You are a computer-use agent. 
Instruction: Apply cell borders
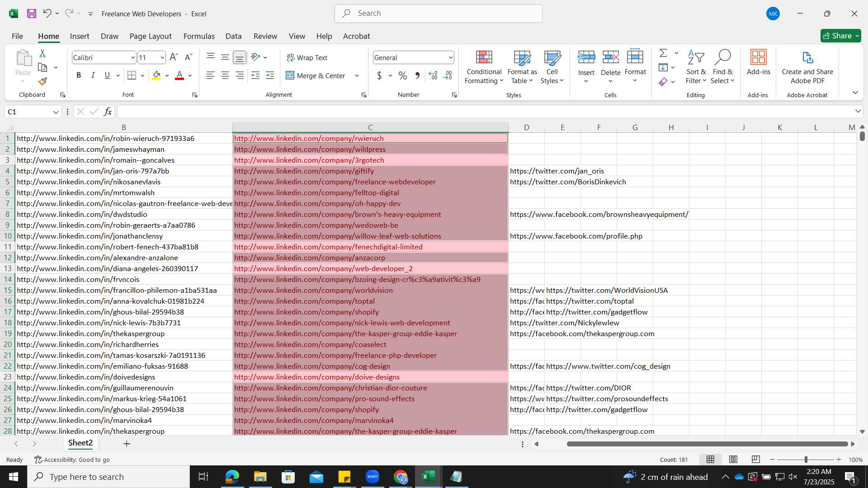tap(132, 75)
